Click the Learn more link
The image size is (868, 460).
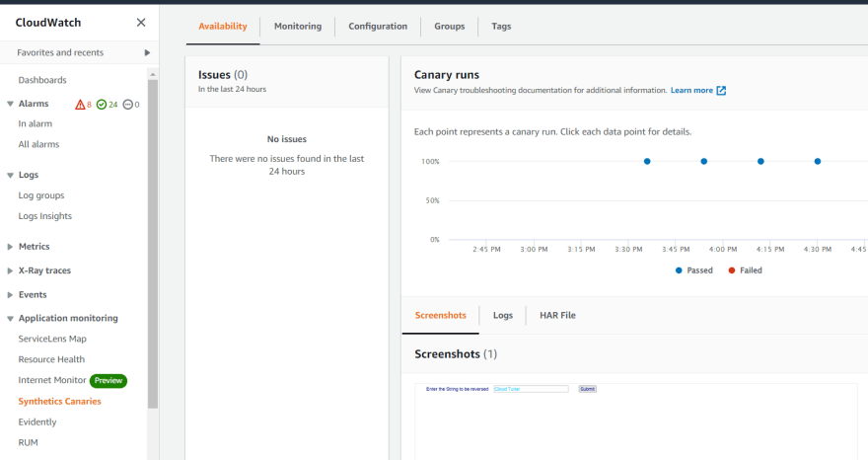coord(691,91)
